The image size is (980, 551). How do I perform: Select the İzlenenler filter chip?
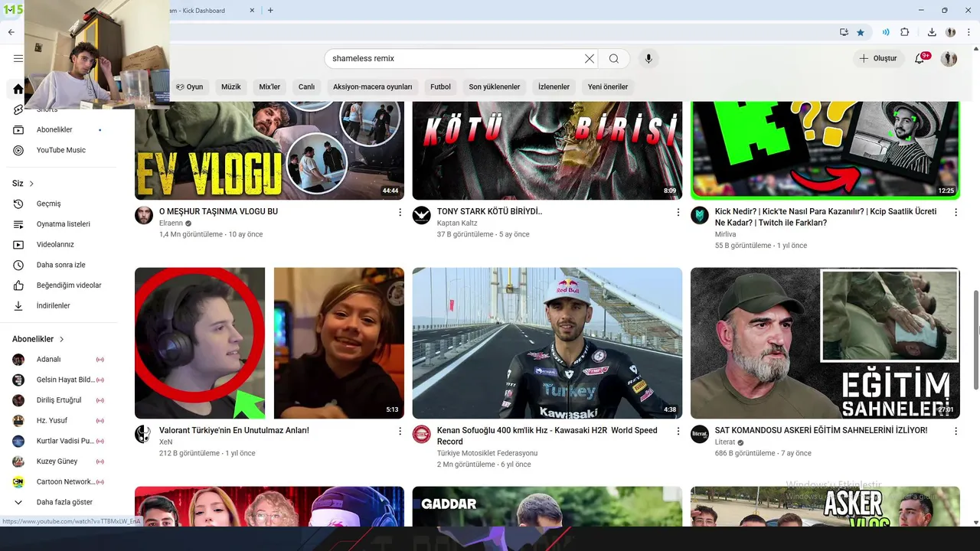click(x=554, y=86)
